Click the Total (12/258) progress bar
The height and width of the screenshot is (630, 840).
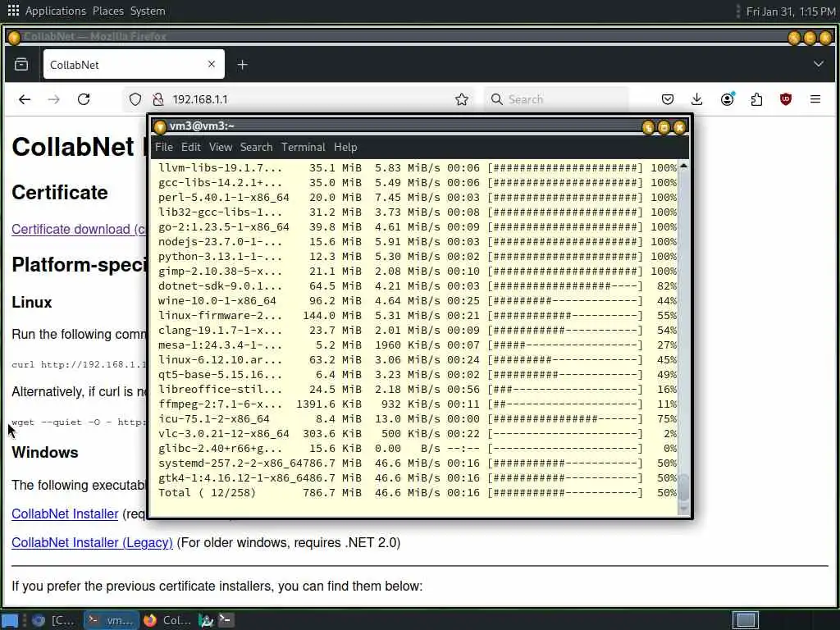(565, 493)
